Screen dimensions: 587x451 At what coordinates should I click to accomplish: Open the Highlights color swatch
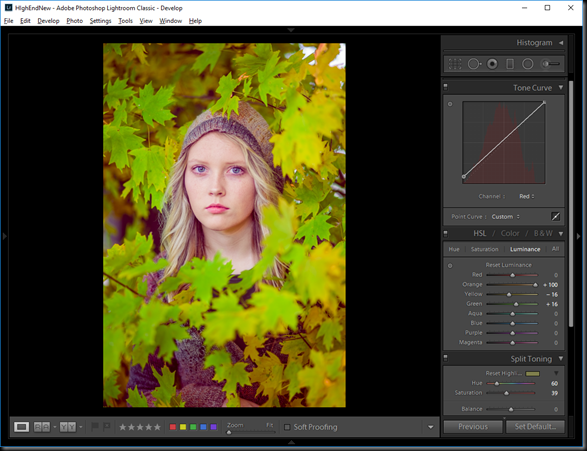[532, 374]
